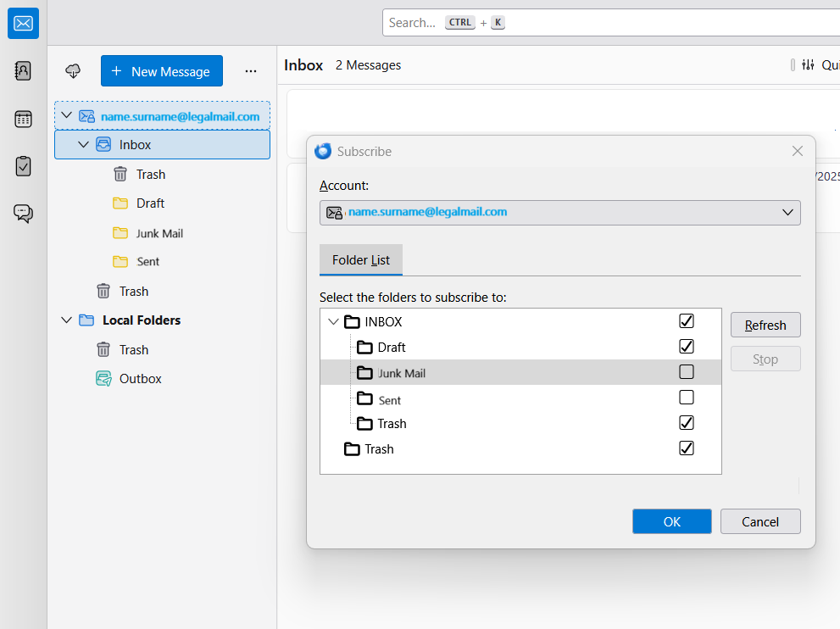Open the Address Book from the sidebar
Viewport: 840px width, 629px height.
pos(23,71)
